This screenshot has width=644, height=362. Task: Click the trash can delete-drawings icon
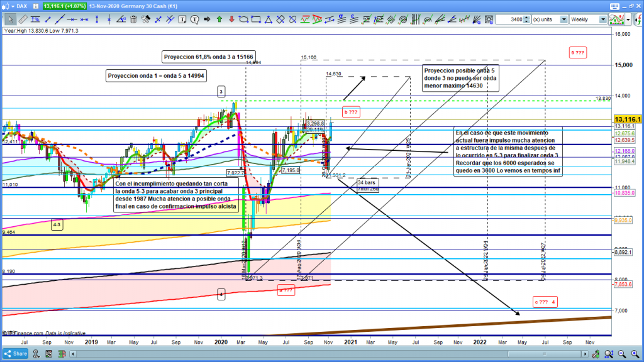[131, 19]
